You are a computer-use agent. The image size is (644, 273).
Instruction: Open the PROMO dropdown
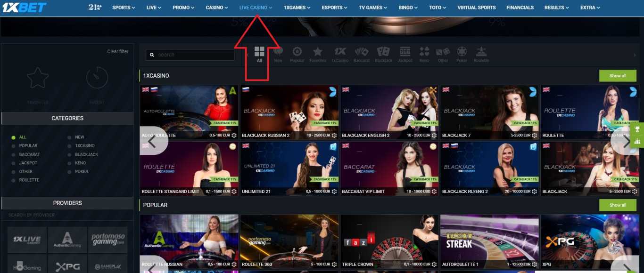[183, 8]
